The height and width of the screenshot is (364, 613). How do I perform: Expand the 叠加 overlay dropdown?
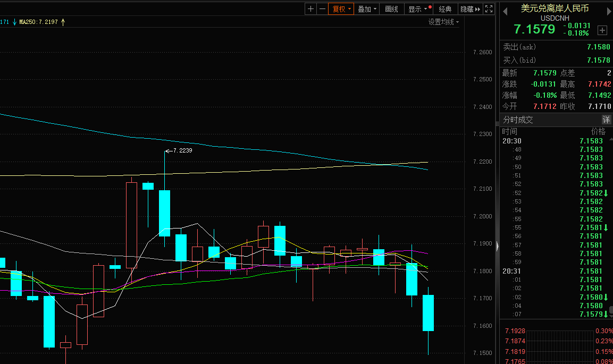[x=367, y=9]
